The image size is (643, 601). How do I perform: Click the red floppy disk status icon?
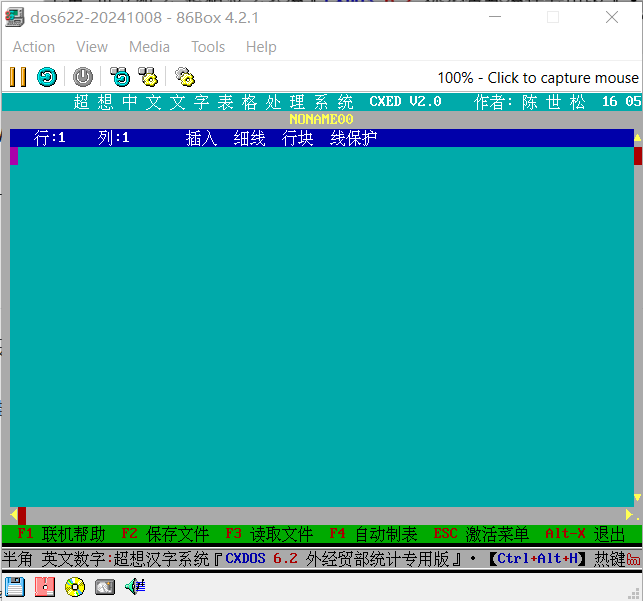[x=44, y=587]
